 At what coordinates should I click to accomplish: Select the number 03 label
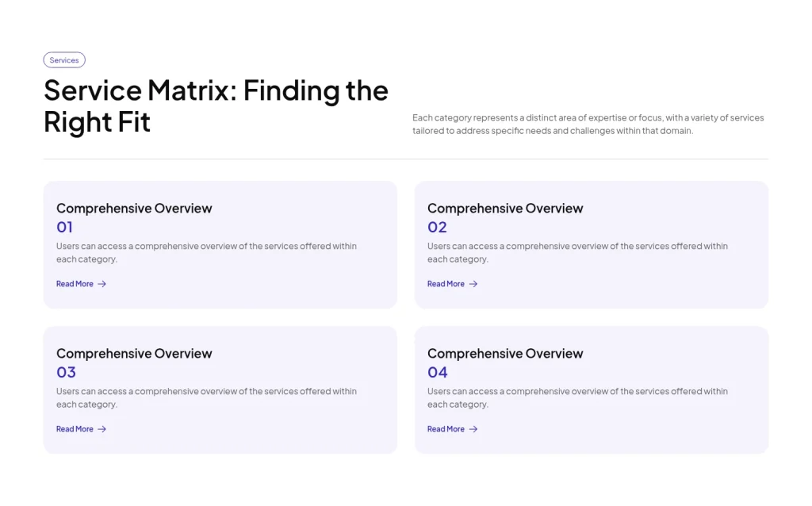[66, 373]
